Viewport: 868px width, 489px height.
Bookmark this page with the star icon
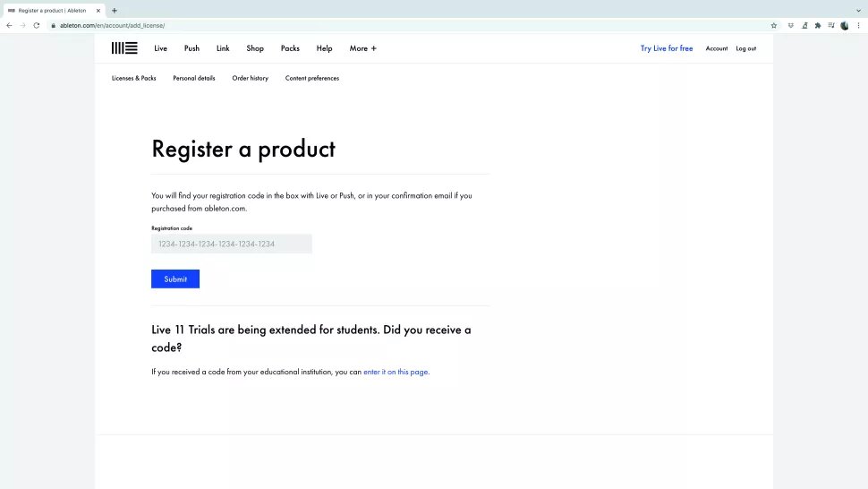pos(774,25)
